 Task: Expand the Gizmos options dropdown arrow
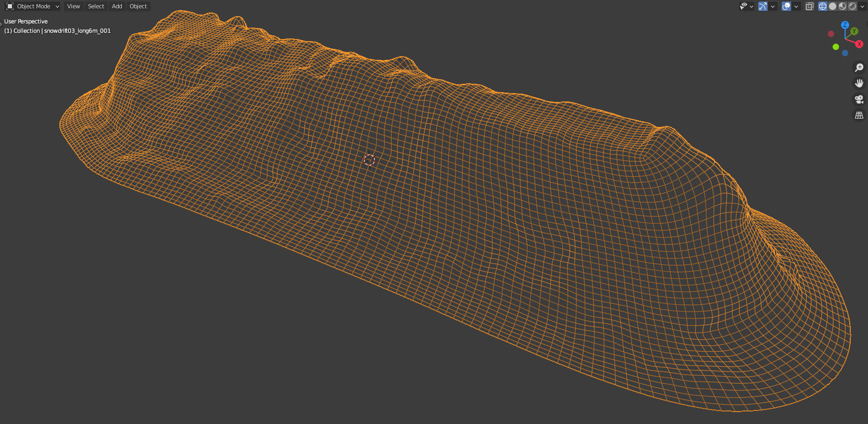[x=773, y=6]
